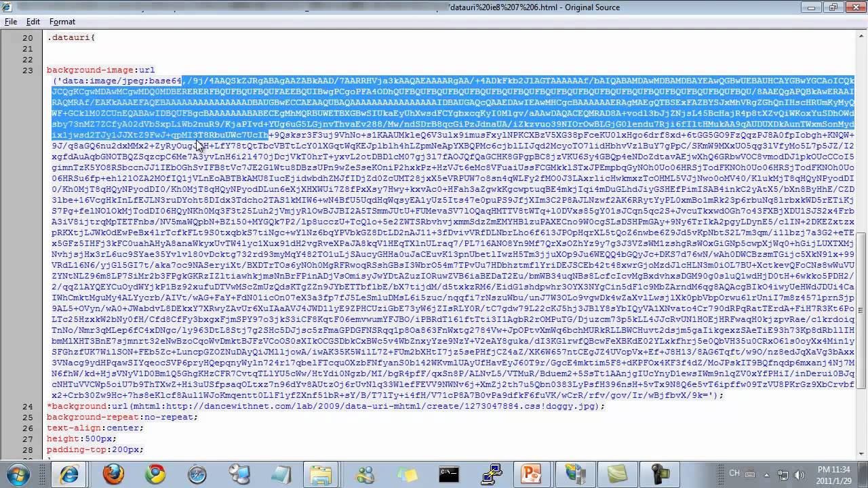Image resolution: width=868 pixels, height=488 pixels.
Task: Launch Google Chrome from the taskbar
Action: (155, 474)
